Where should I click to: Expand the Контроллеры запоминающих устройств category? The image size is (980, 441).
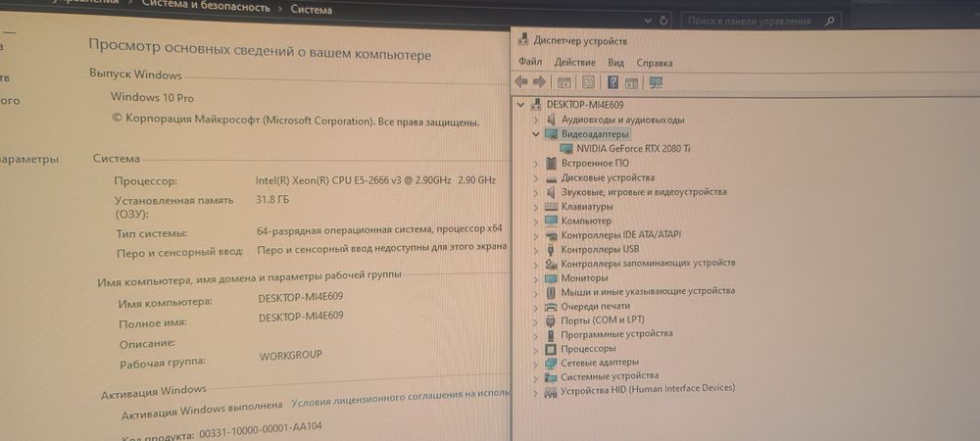tap(536, 265)
